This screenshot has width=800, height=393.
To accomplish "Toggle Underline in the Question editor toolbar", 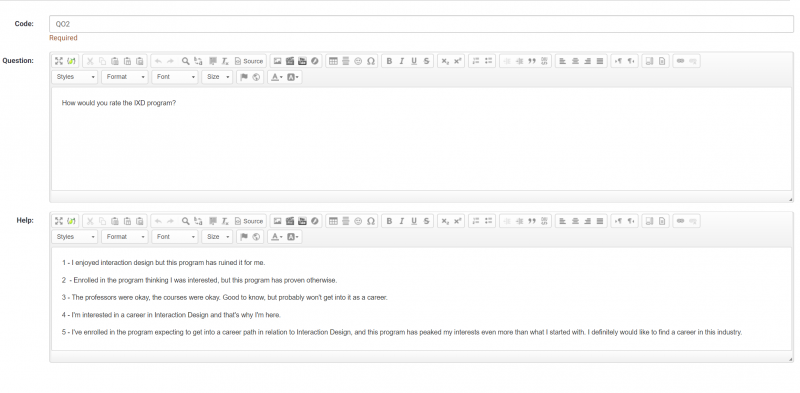I will 414,61.
